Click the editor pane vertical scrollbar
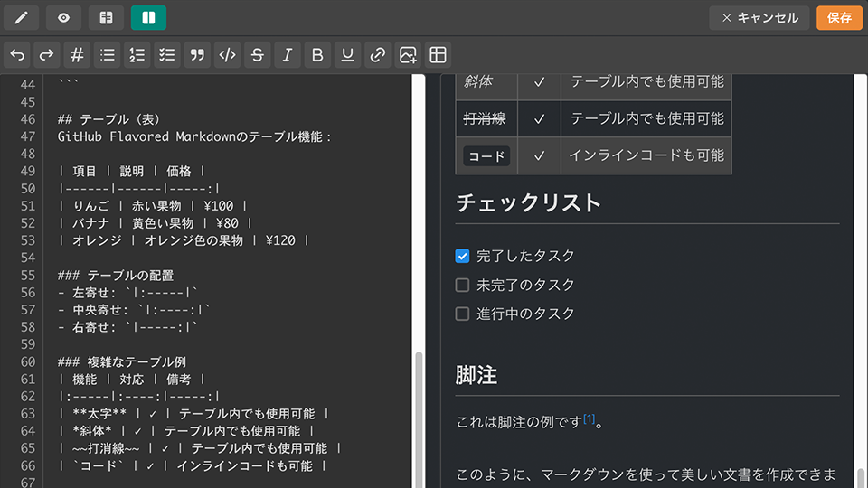868x488 pixels. click(419, 281)
